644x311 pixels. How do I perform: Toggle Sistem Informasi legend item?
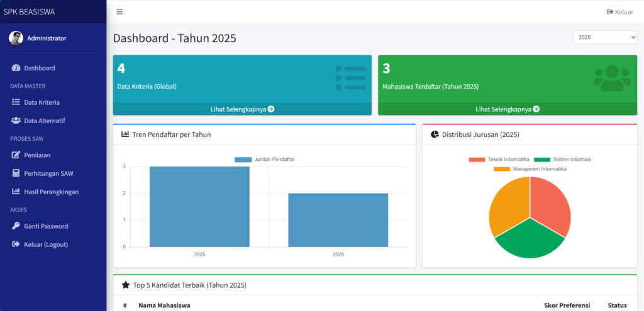(563, 160)
